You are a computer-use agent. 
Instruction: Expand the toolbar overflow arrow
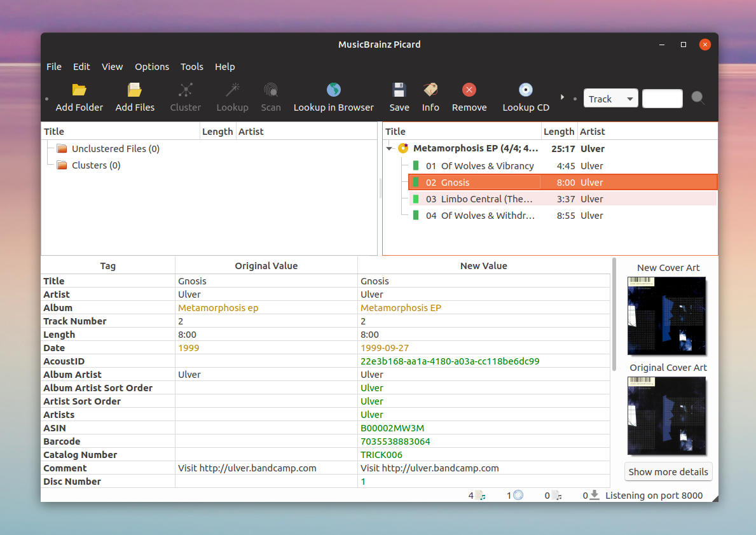click(x=562, y=97)
